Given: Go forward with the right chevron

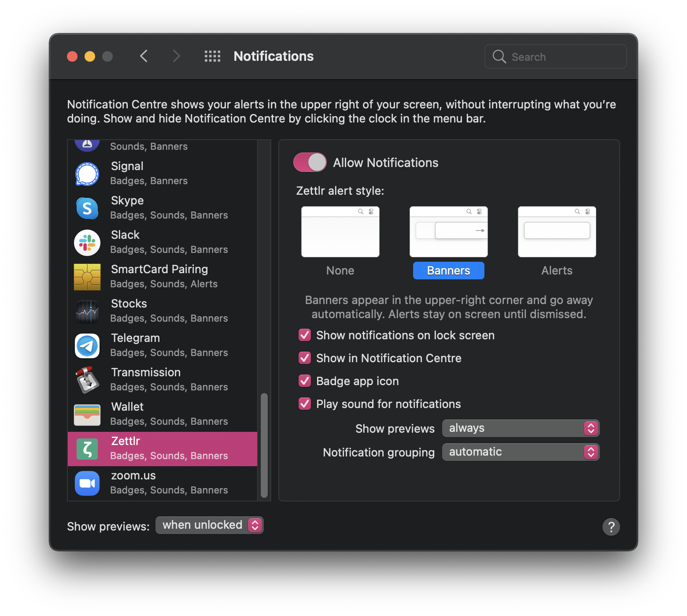Looking at the screenshot, I should tap(176, 56).
